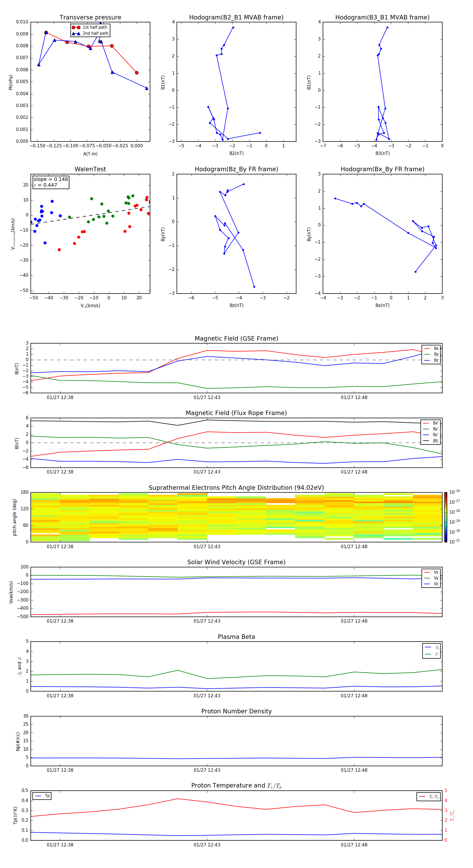Select "Vx" in the solar wind legend
This screenshot has height=868, width=473.
click(431, 572)
